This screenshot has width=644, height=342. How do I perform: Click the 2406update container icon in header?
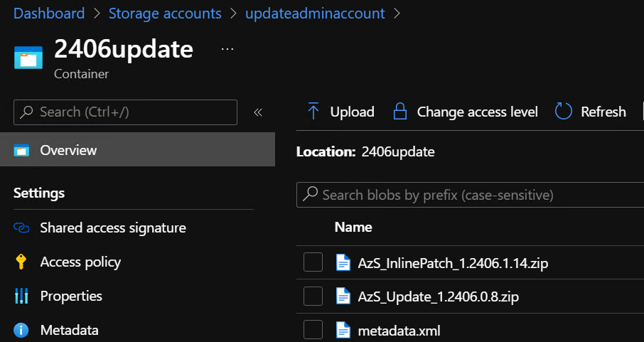point(28,56)
